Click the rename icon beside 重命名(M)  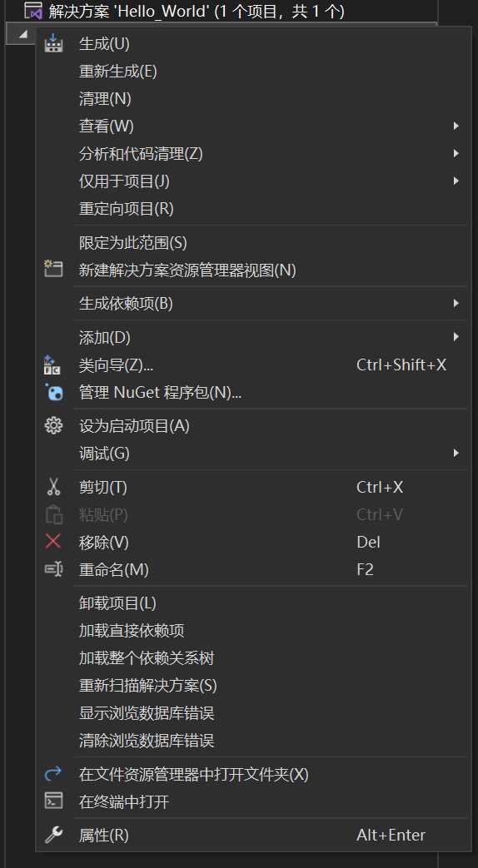pos(53,569)
